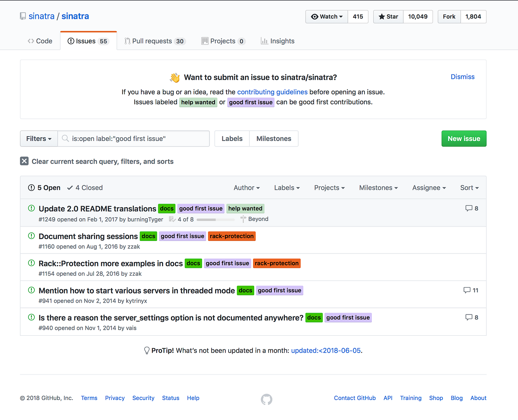Click the clear search query X icon

[x=24, y=161]
